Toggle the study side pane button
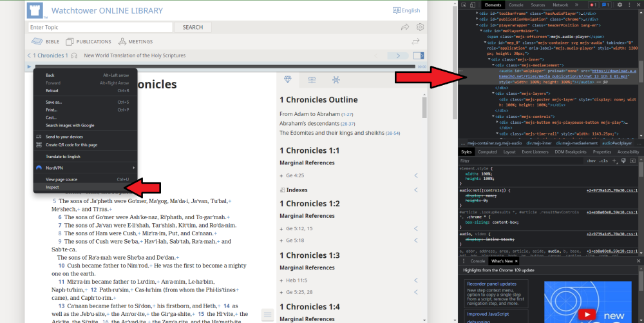Screen dimensions: 644x323 point(419,55)
